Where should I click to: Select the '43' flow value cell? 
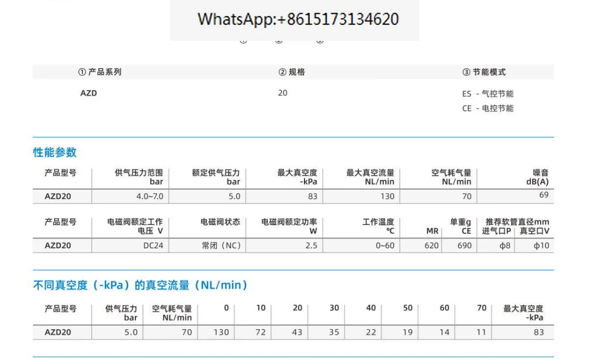[297, 332]
